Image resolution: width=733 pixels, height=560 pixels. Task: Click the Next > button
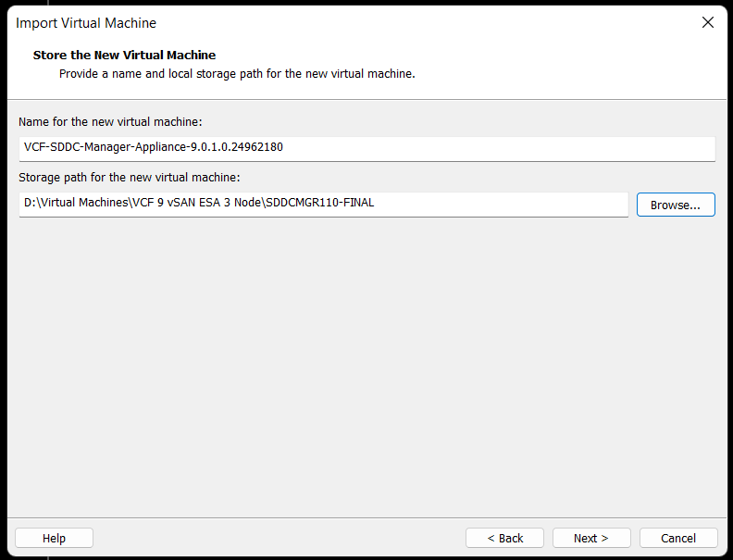pos(591,538)
